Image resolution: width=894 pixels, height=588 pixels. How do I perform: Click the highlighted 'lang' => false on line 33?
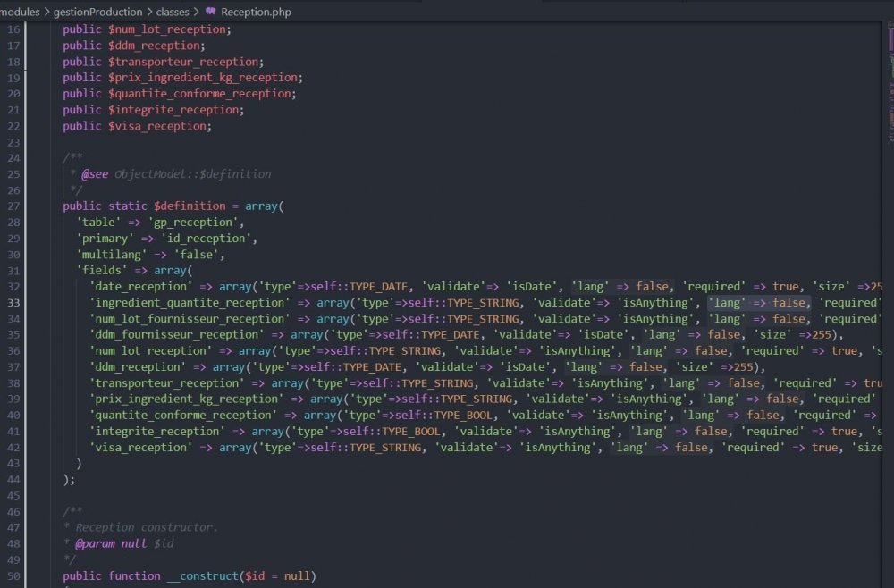(x=759, y=303)
